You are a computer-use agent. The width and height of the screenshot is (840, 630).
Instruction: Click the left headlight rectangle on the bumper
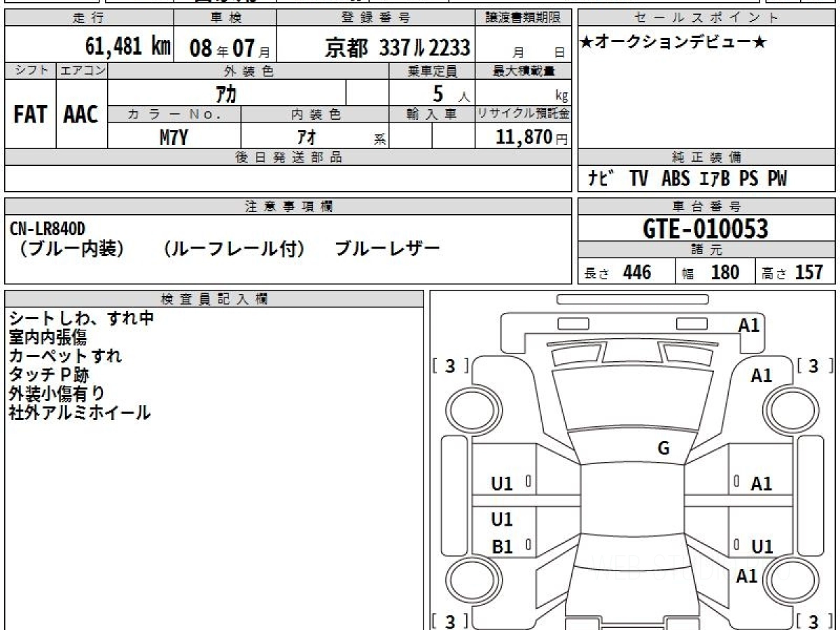[x=573, y=323]
